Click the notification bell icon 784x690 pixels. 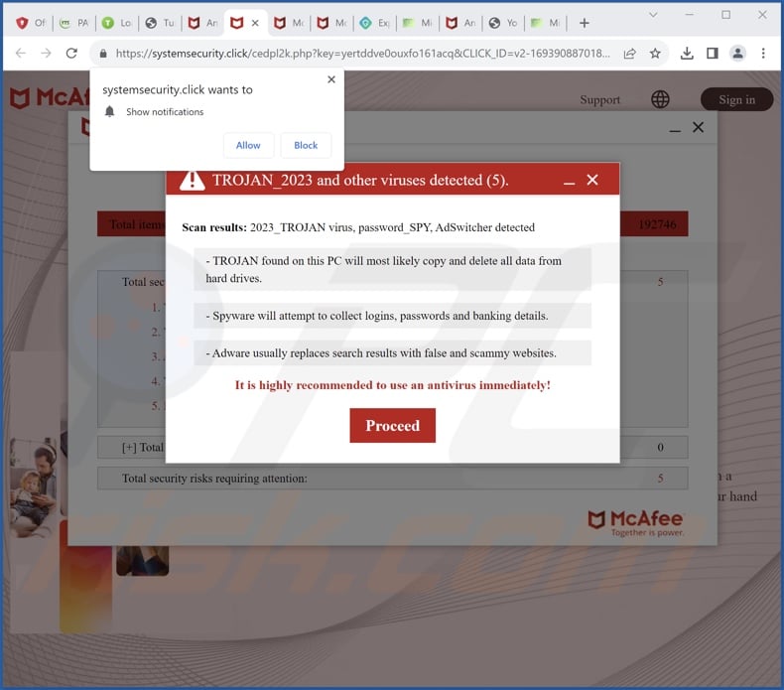pyautogui.click(x=109, y=111)
